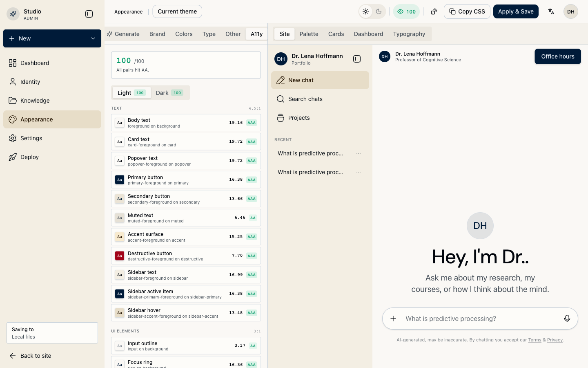This screenshot has width=588, height=368.
Task: Open the Dashboard preview tab
Action: click(368, 34)
